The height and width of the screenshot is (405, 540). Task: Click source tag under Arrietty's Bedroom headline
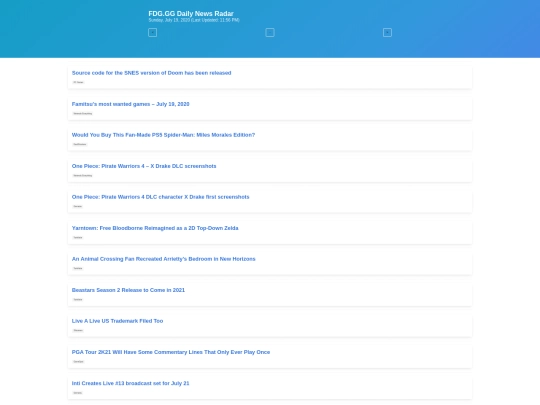coord(78,269)
